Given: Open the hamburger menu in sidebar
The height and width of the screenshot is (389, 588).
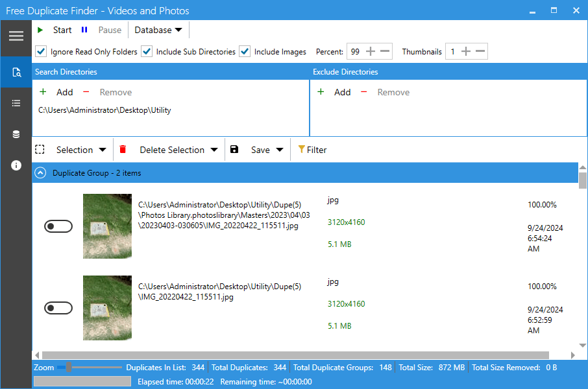Looking at the screenshot, I should point(16,36).
